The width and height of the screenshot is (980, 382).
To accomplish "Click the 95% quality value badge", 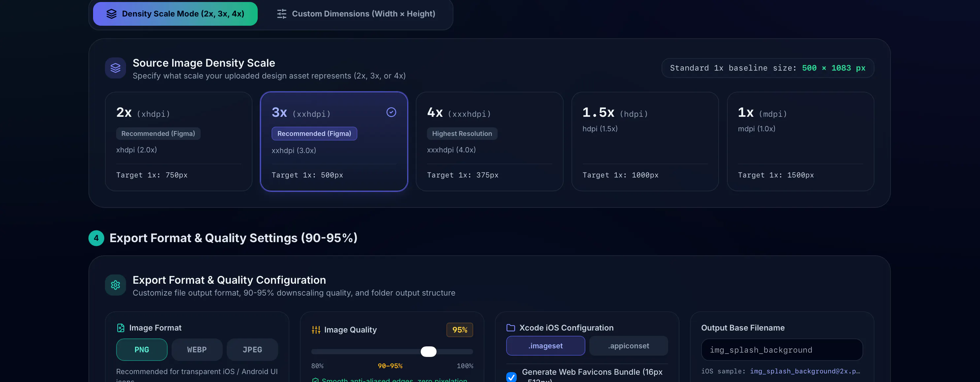I will pyautogui.click(x=460, y=330).
